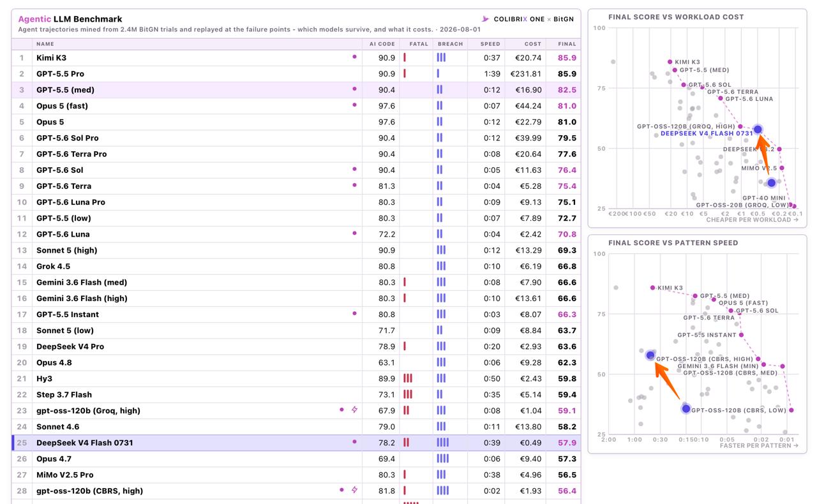Select the GPT-5.6 Luna point in the cost chart
The image size is (817, 504).
(x=721, y=98)
